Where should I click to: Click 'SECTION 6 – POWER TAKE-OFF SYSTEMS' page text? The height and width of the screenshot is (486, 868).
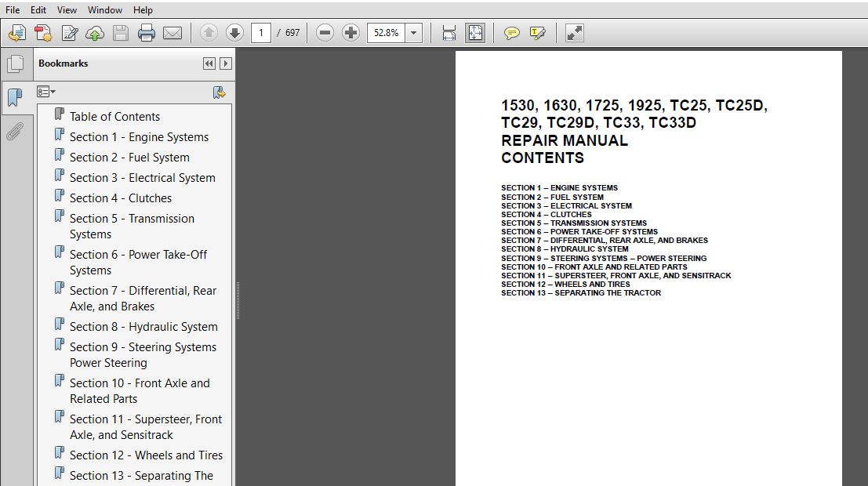click(579, 231)
